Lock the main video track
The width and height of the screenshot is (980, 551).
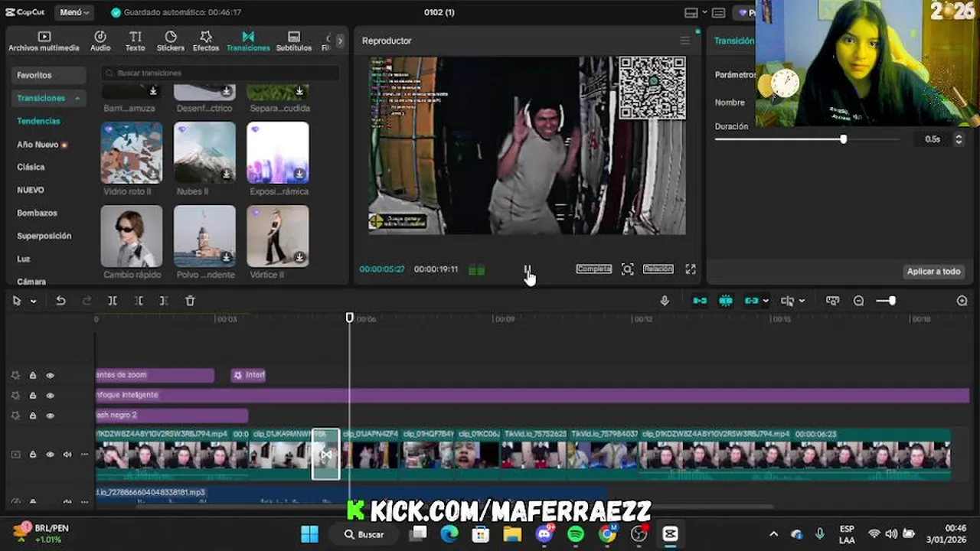(x=33, y=455)
